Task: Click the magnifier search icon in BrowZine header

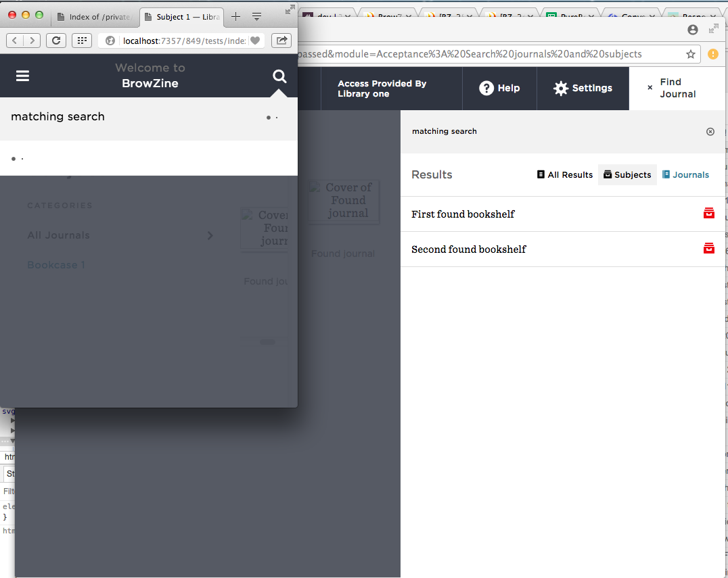Action: click(279, 76)
